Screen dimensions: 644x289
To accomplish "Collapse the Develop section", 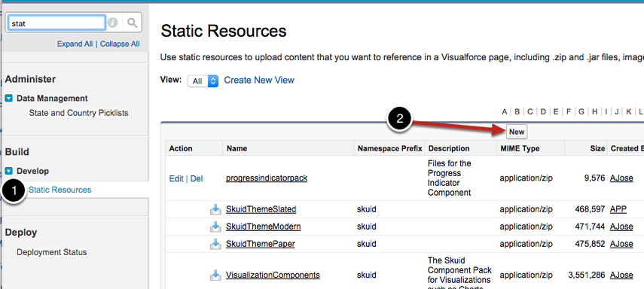I will [8, 171].
